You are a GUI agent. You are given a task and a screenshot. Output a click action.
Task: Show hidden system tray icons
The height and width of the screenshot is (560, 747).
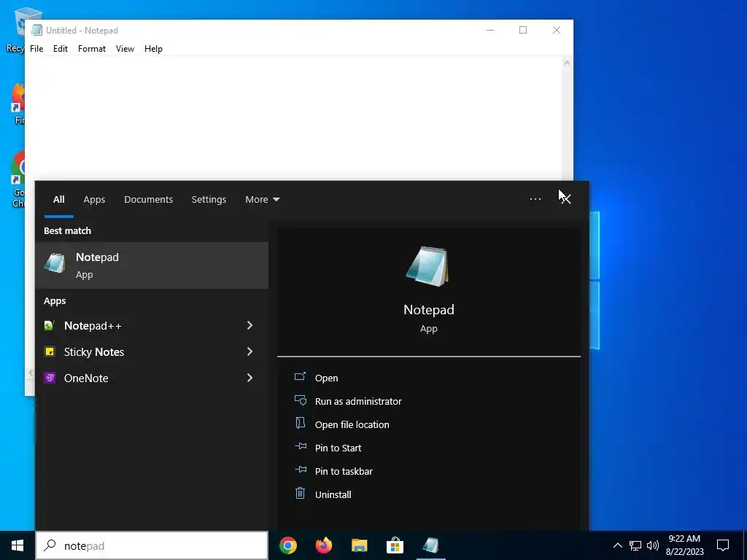(617, 545)
